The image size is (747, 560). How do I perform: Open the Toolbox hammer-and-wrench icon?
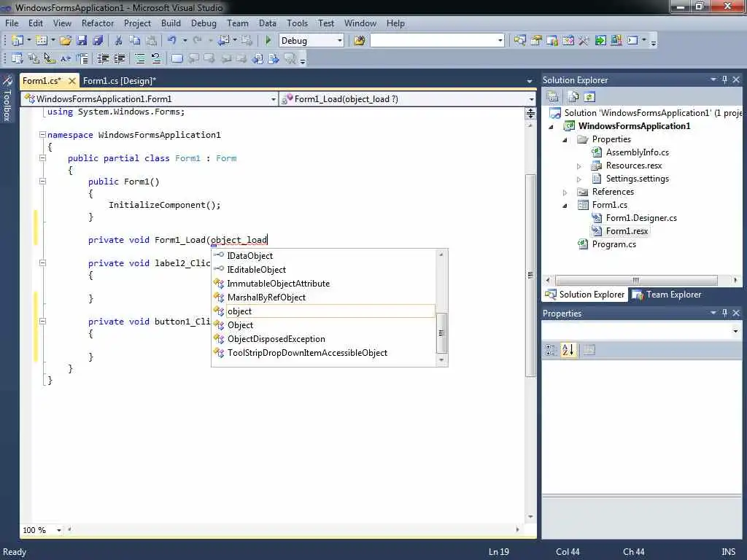[584, 41]
